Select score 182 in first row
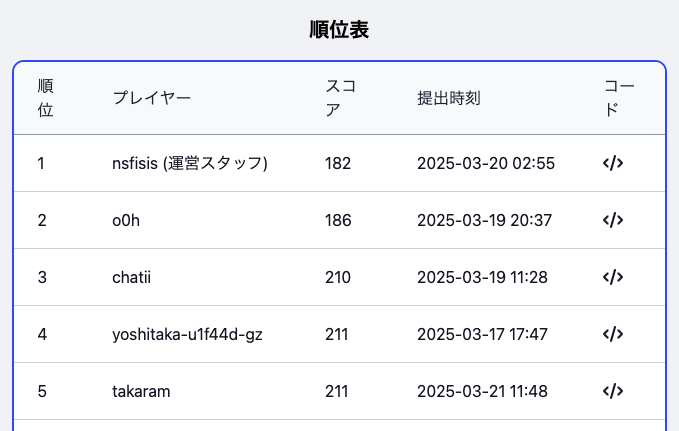The width and height of the screenshot is (679, 431). [x=338, y=163]
